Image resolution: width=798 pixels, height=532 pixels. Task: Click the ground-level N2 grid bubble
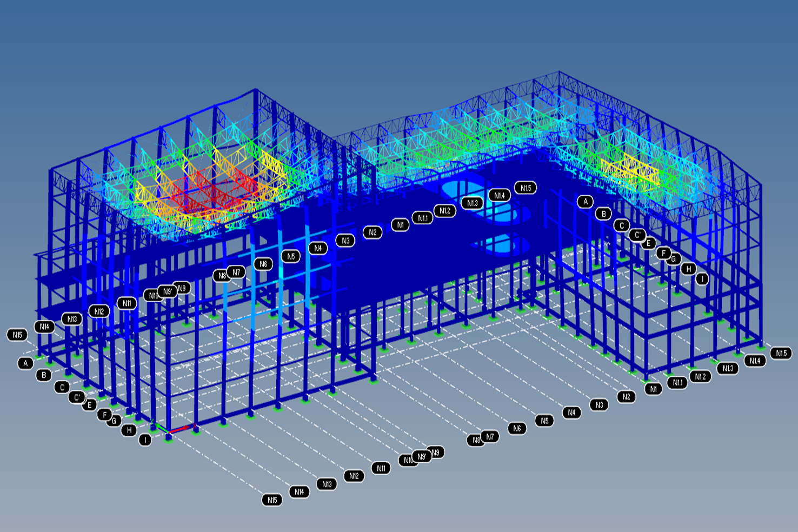pyautogui.click(x=626, y=397)
